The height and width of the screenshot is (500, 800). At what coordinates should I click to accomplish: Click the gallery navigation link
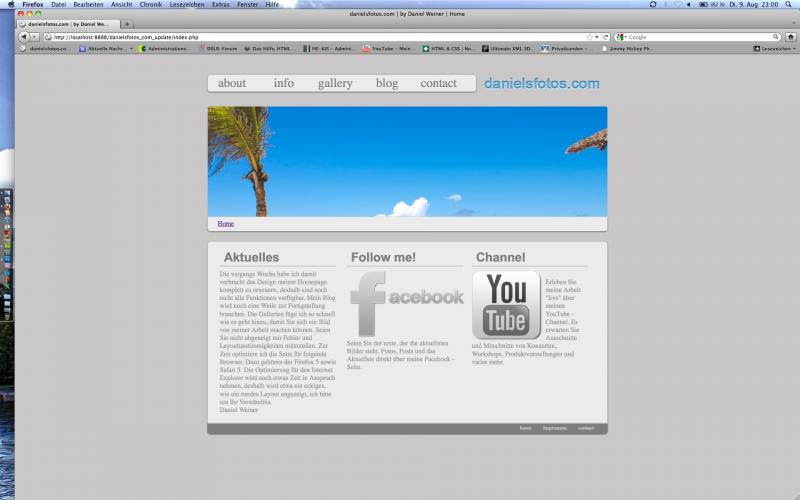[x=335, y=83]
